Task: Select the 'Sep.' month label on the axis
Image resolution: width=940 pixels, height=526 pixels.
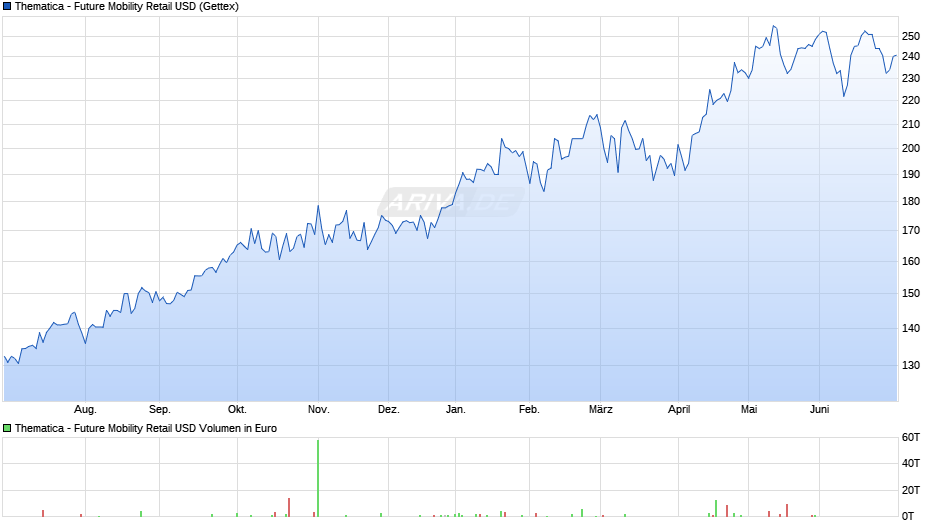Action: pos(159,410)
